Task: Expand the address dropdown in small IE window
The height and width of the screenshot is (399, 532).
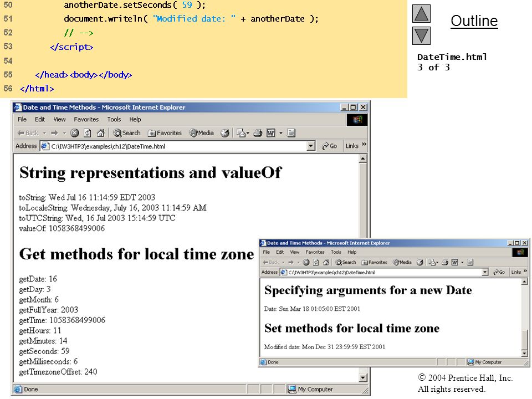Action: pyautogui.click(x=485, y=272)
